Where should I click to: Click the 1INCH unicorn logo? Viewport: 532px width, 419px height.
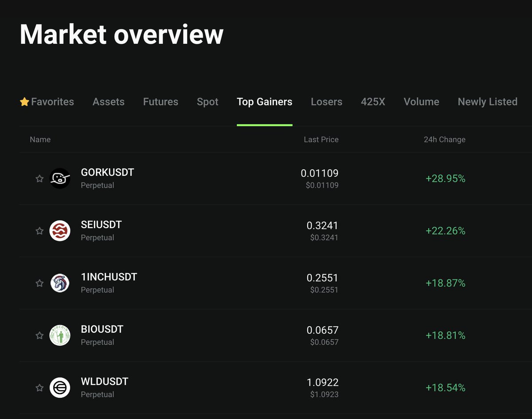(x=60, y=283)
